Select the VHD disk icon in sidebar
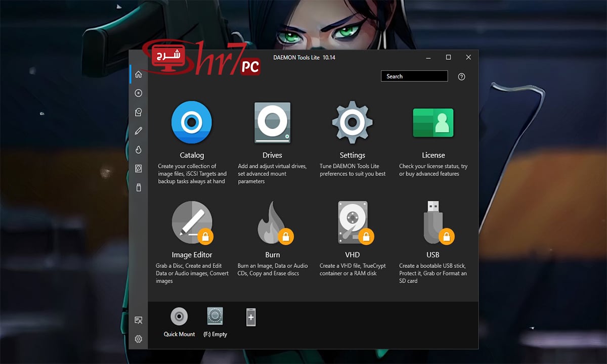The width and height of the screenshot is (607, 364). (x=138, y=168)
